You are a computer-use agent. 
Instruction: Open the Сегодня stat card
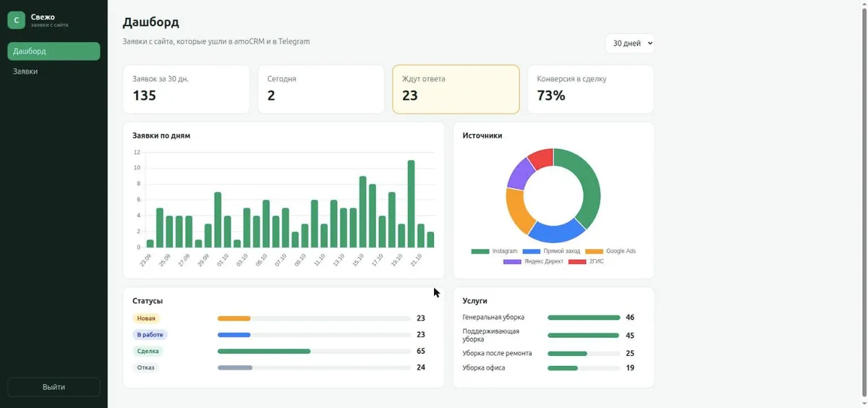pos(321,89)
